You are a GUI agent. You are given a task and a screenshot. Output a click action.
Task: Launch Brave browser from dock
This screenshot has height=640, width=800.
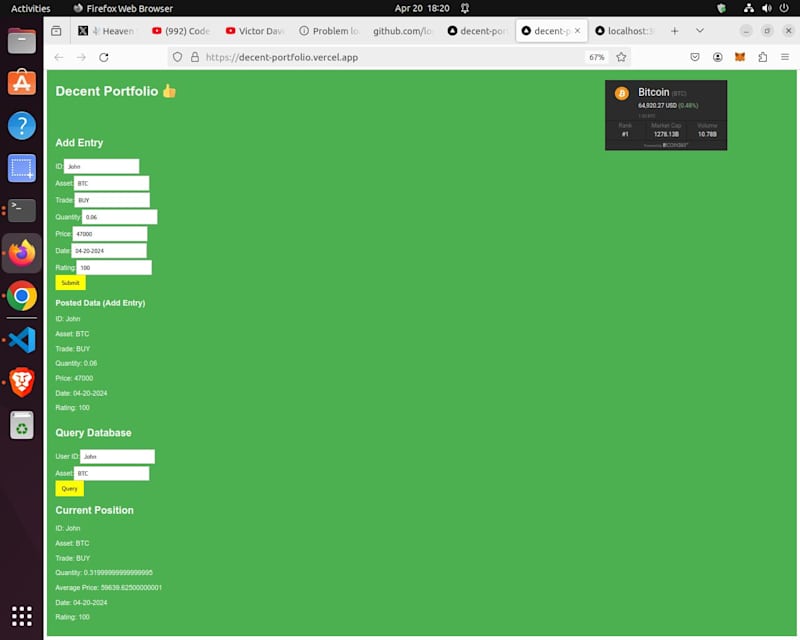(21, 382)
